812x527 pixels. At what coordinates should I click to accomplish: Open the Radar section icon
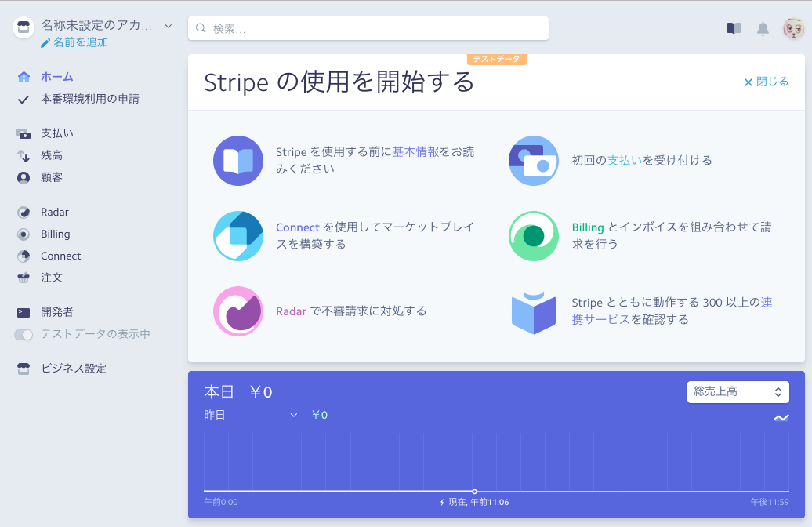24,212
